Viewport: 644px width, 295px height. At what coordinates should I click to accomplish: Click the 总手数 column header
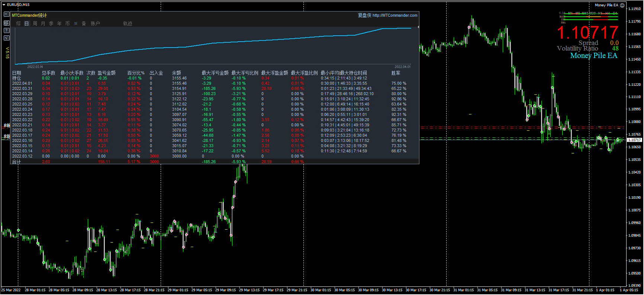(49, 73)
